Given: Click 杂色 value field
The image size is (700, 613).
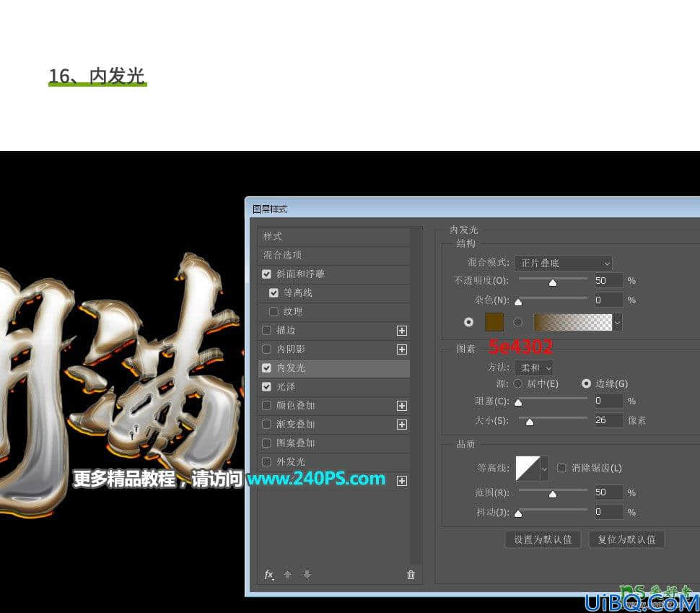Looking at the screenshot, I should [x=608, y=300].
